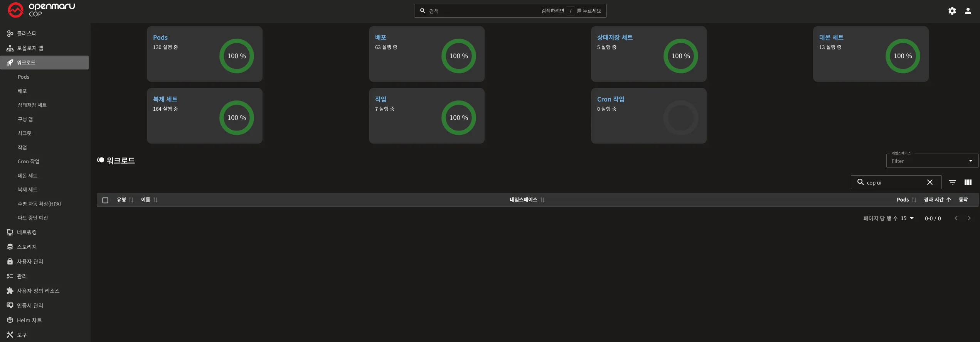This screenshot has width=980, height=342.
Task: Open Cron 작업 in the sidebar
Action: tap(29, 161)
